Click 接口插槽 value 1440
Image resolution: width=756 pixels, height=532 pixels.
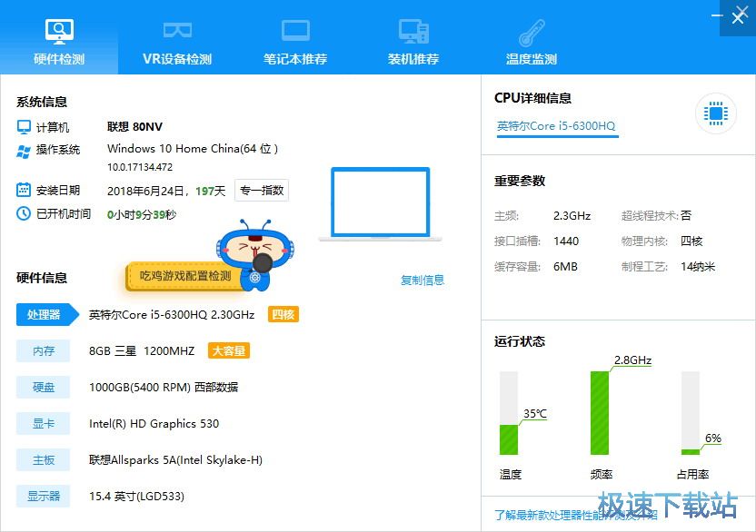566,241
